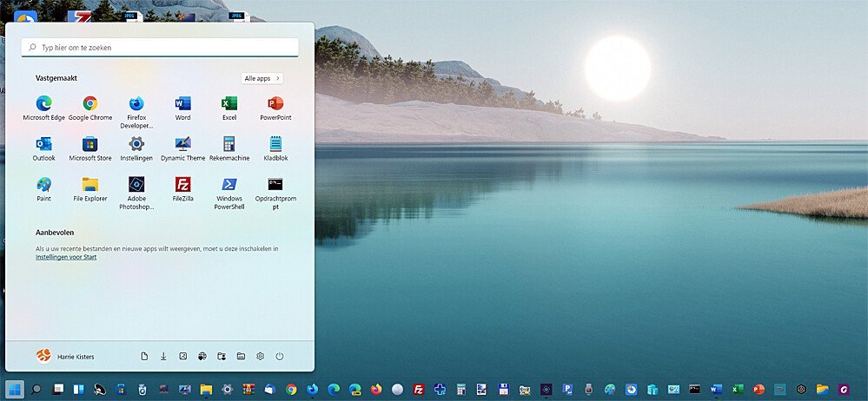Image resolution: width=868 pixels, height=401 pixels.
Task: Open Firefox Developer Edition pinned app
Action: (x=136, y=112)
